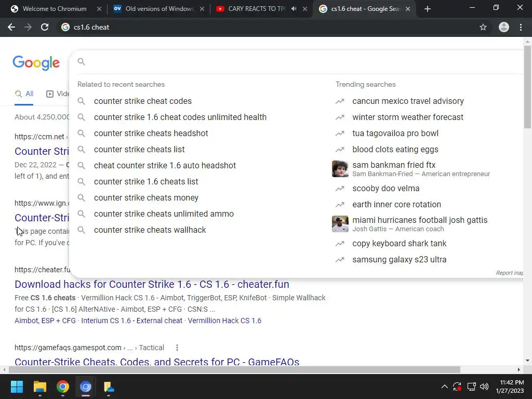
Task: Click the Report inappropriate predictions link
Action: coord(509,273)
